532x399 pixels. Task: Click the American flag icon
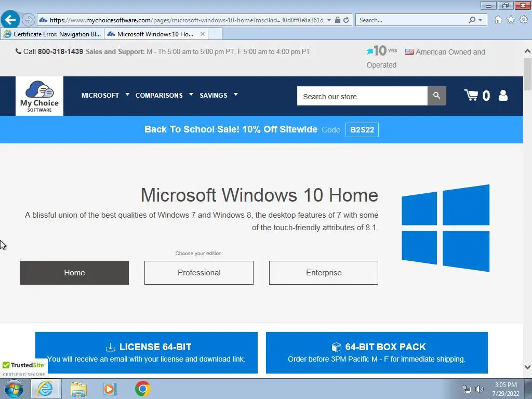tap(409, 52)
